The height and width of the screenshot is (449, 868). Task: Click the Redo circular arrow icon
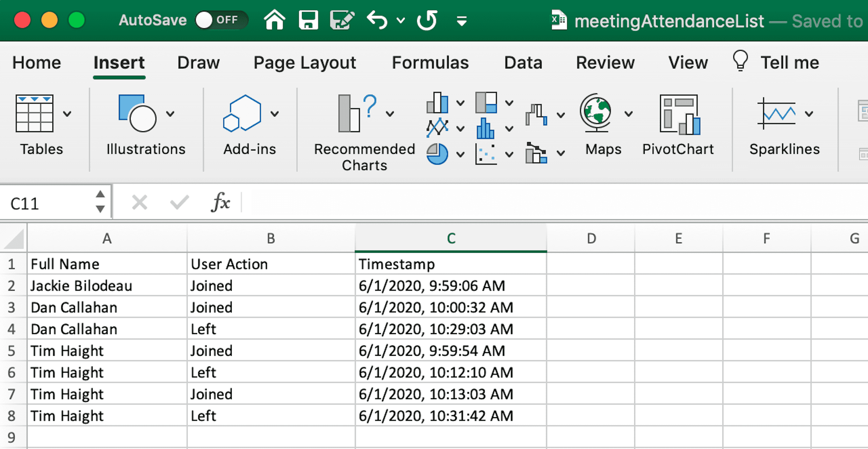pyautogui.click(x=427, y=20)
